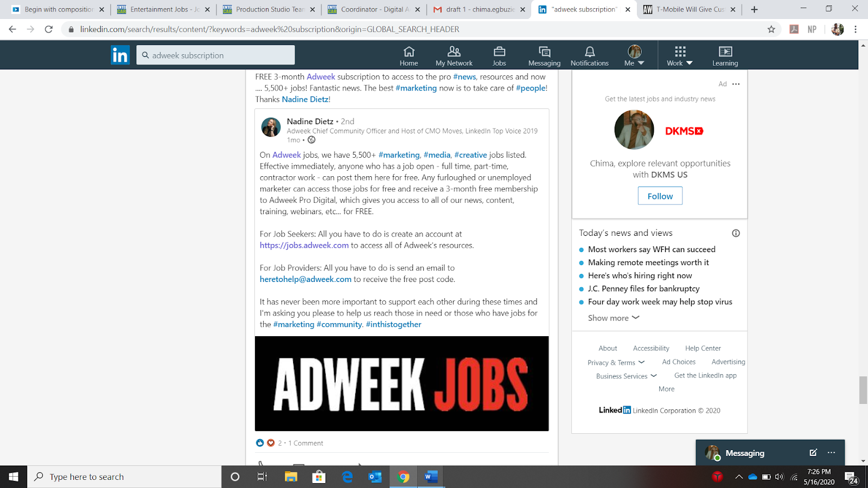Open the Ad Choices footer link
Viewport: 868px width, 488px height.
[x=679, y=362]
